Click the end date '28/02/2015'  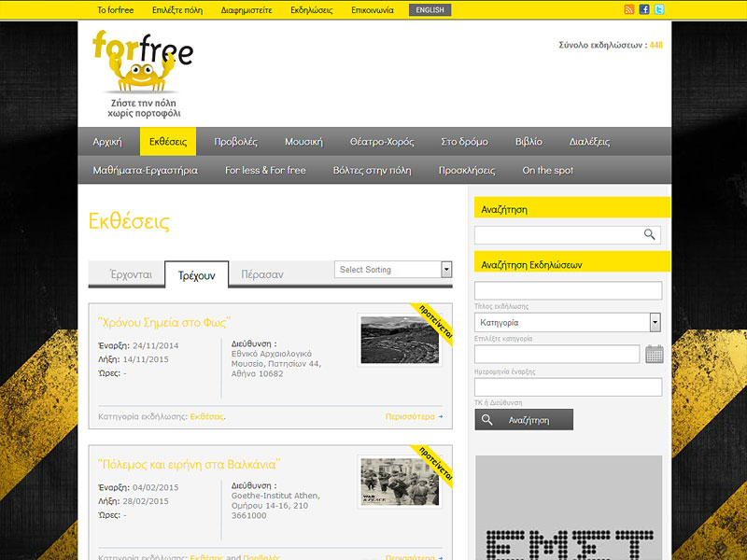pos(146,501)
